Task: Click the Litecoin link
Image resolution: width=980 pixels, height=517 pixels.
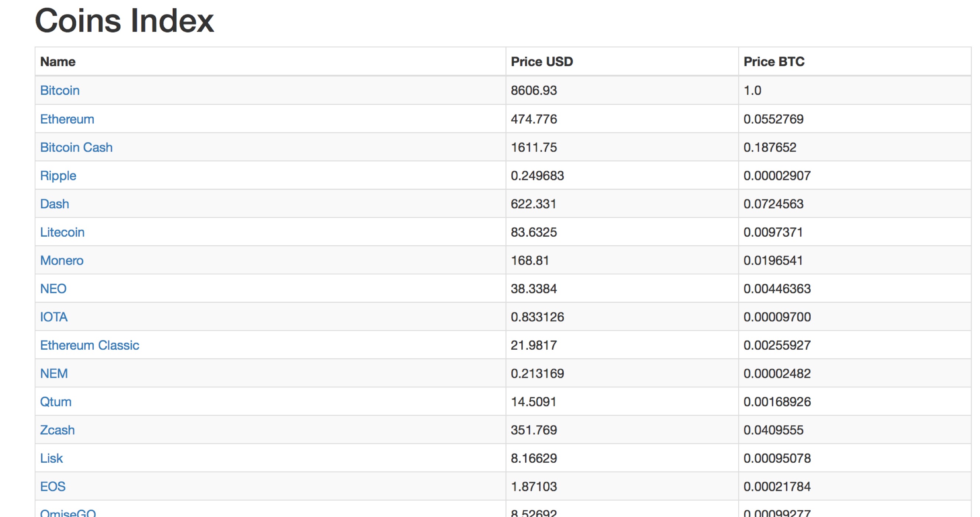Action: [x=62, y=232]
